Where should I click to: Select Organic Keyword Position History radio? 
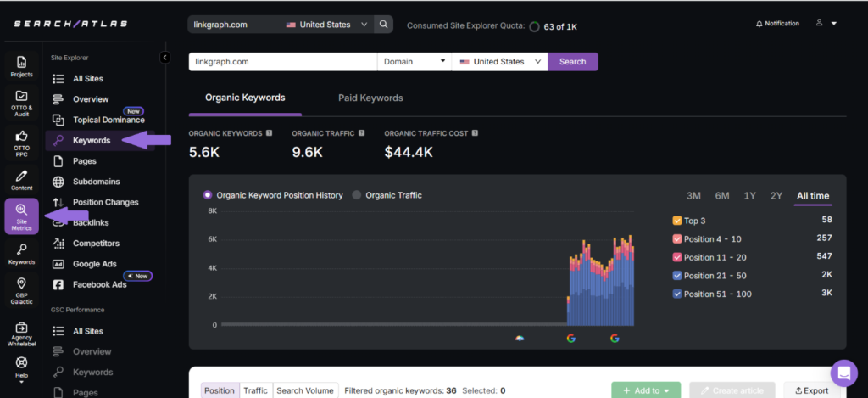[208, 195]
